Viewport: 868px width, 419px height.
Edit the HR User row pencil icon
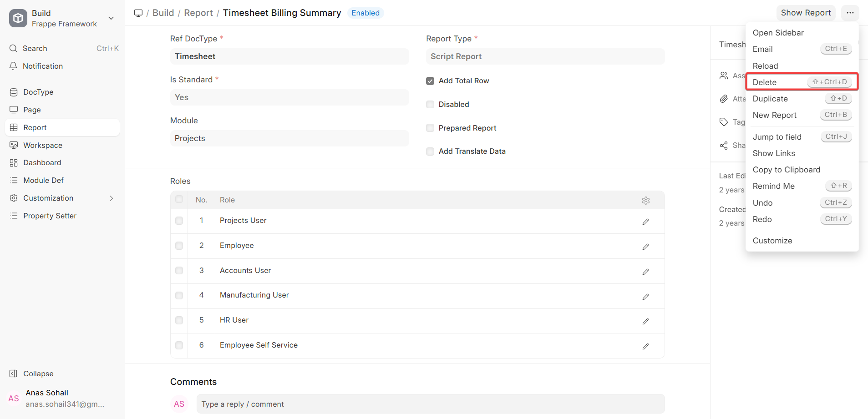pyautogui.click(x=645, y=321)
